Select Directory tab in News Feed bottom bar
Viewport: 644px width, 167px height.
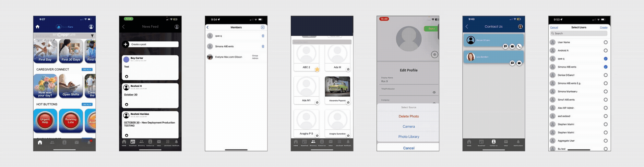pyautogui.click(x=141, y=143)
